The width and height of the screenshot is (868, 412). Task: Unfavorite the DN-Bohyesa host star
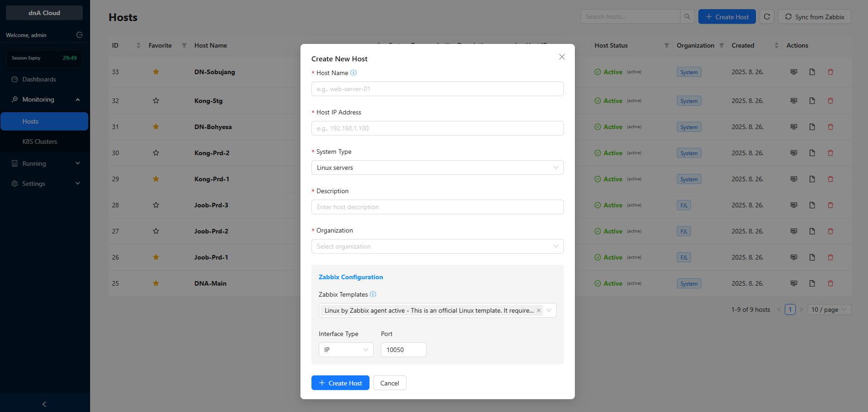point(156,127)
